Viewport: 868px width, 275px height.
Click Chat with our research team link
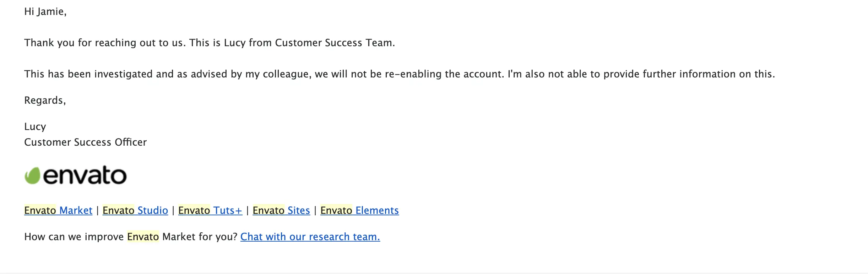tap(310, 237)
